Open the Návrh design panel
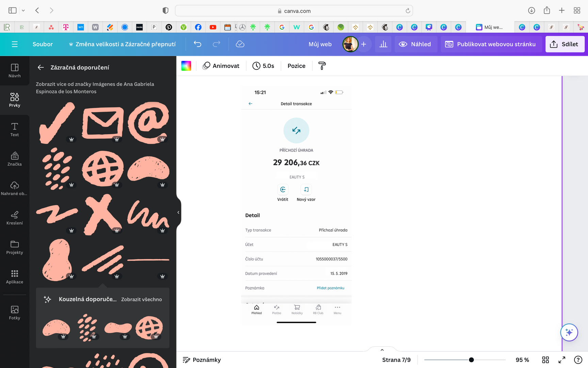The width and height of the screenshot is (588, 368). pos(15,71)
